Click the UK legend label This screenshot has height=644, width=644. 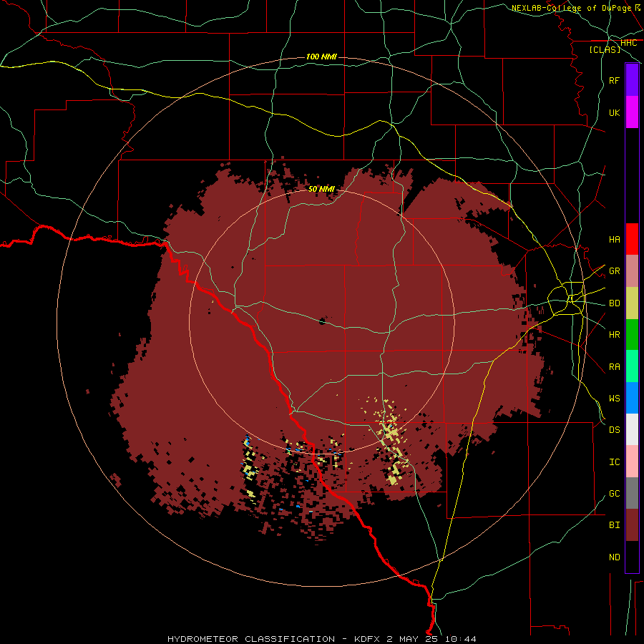coord(614,112)
